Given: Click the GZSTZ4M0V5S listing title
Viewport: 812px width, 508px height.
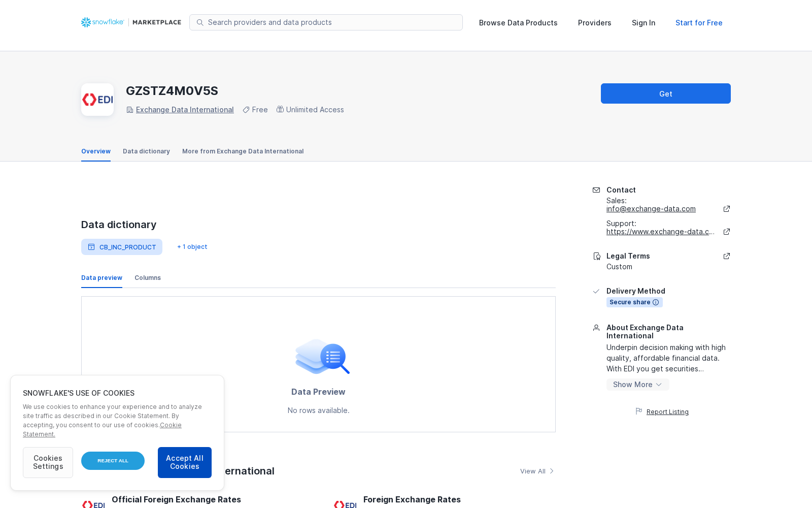Looking at the screenshot, I should point(172,91).
